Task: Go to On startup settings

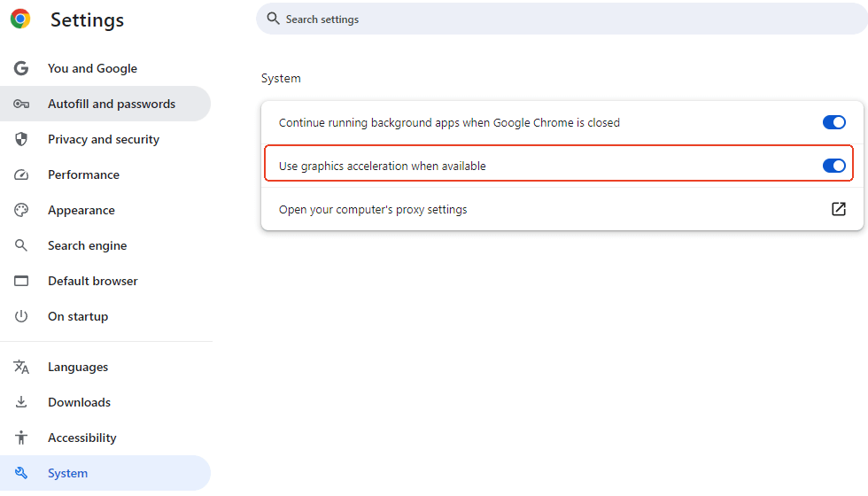Action: point(105,316)
